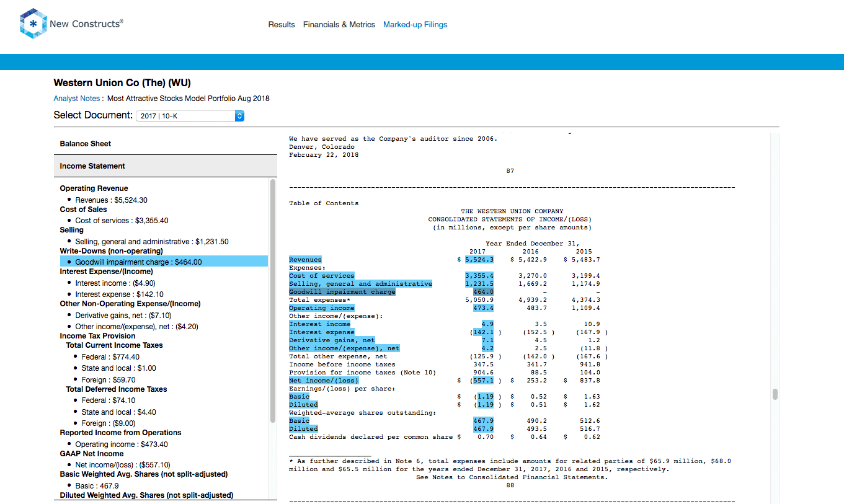Select Foreign : $59.70 item
Screen dimensions: 844x504
109,380
